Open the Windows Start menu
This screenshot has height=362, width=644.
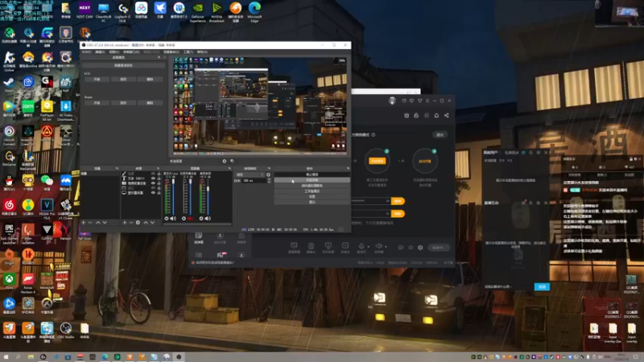pyautogui.click(x=6, y=357)
